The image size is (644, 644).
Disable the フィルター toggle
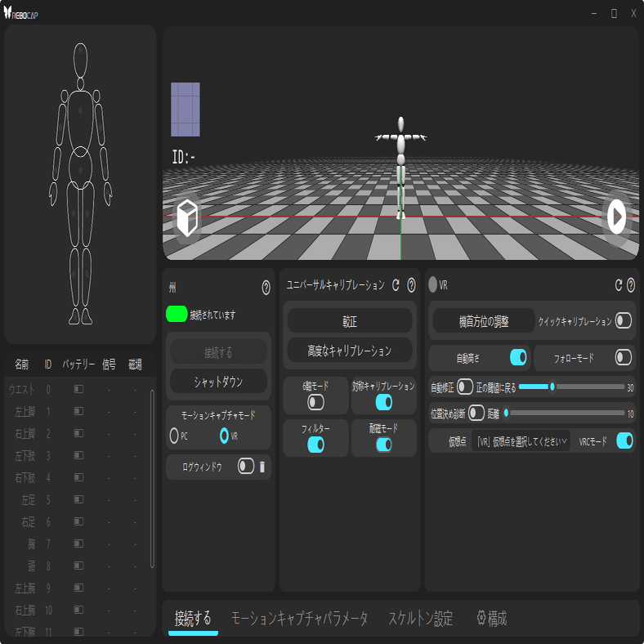coord(315,445)
